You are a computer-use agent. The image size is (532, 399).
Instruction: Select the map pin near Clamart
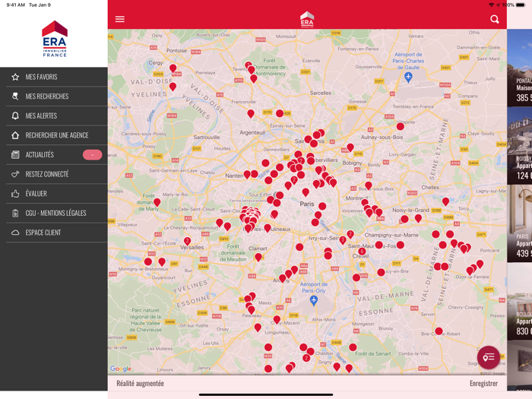[258, 257]
